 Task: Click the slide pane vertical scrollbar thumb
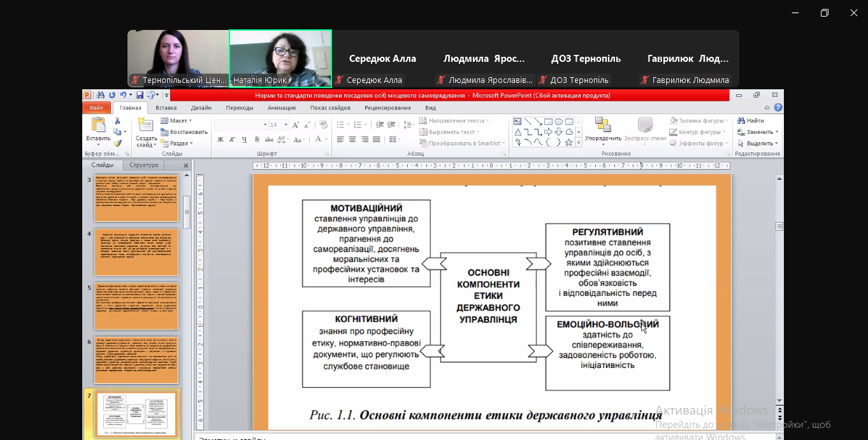point(187,211)
